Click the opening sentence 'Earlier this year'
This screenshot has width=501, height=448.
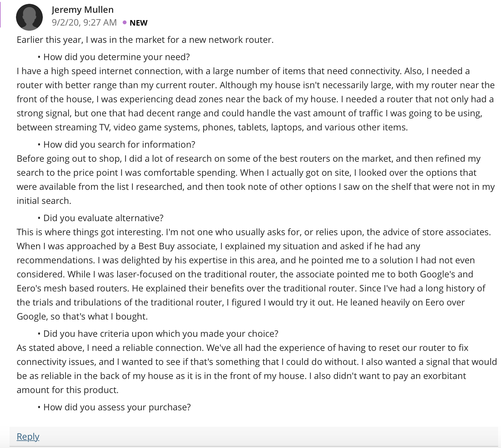click(145, 40)
